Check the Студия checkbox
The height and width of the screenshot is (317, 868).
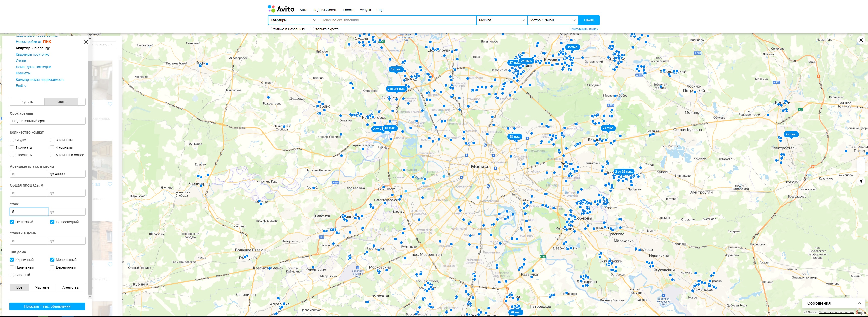[x=12, y=140]
